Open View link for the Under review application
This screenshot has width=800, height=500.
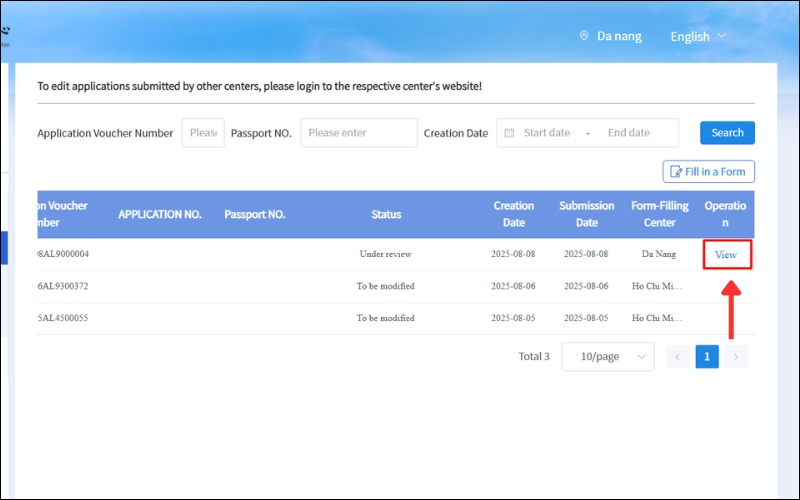coord(726,255)
